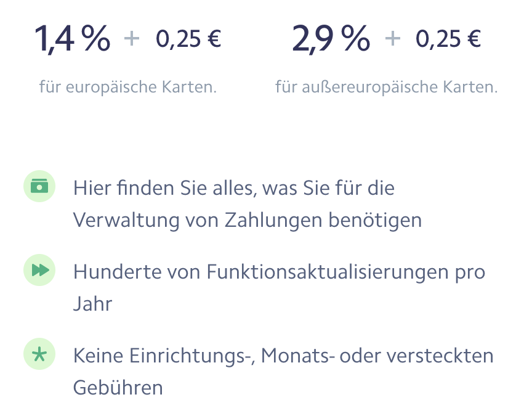
Task: Click the plus sign after 2,9 %
Action: coord(393,38)
